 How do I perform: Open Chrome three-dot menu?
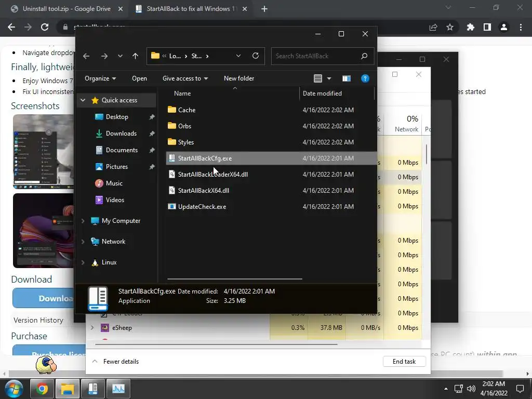pos(521,27)
